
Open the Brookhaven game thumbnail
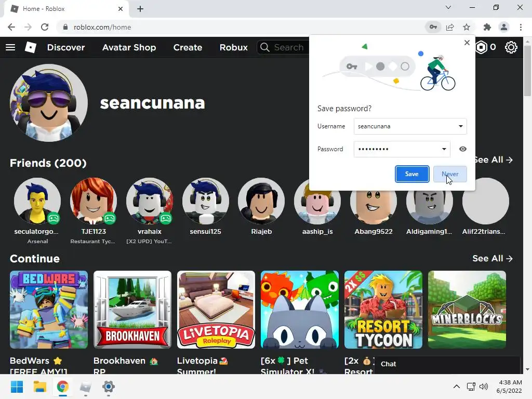(x=132, y=310)
